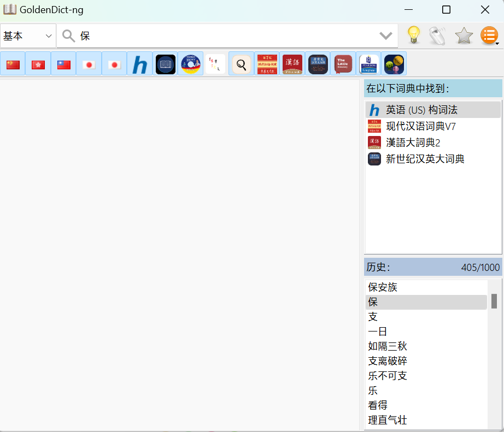Screen dimensions: 504x432
Task: Toggle the 漢語 icon in the dictionary bar
Action: click(x=292, y=64)
